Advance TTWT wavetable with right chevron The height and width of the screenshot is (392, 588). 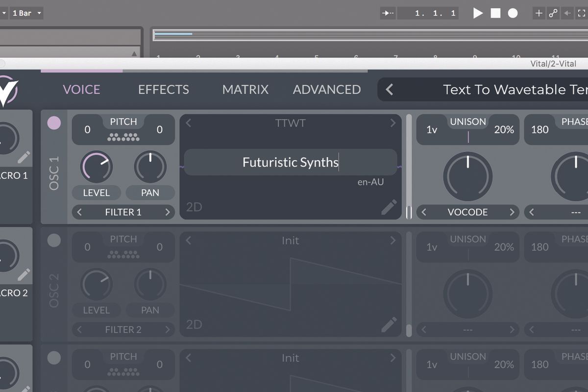coord(392,123)
